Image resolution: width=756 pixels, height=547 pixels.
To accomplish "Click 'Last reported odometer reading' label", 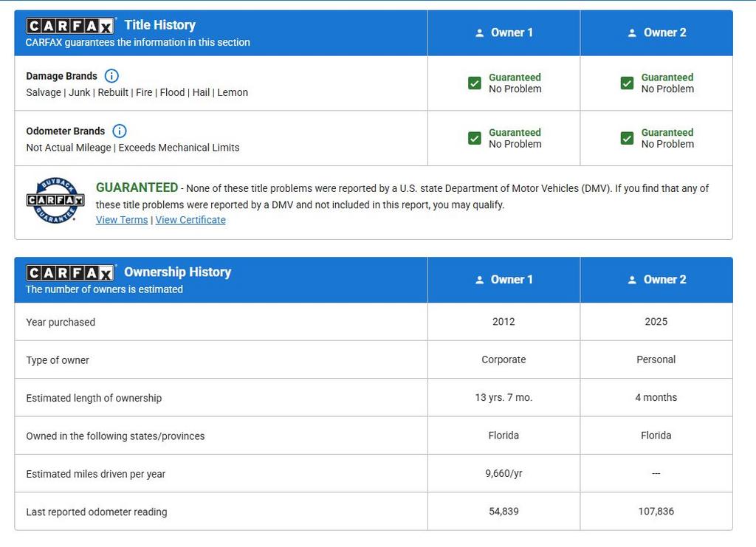I will 97,512.
